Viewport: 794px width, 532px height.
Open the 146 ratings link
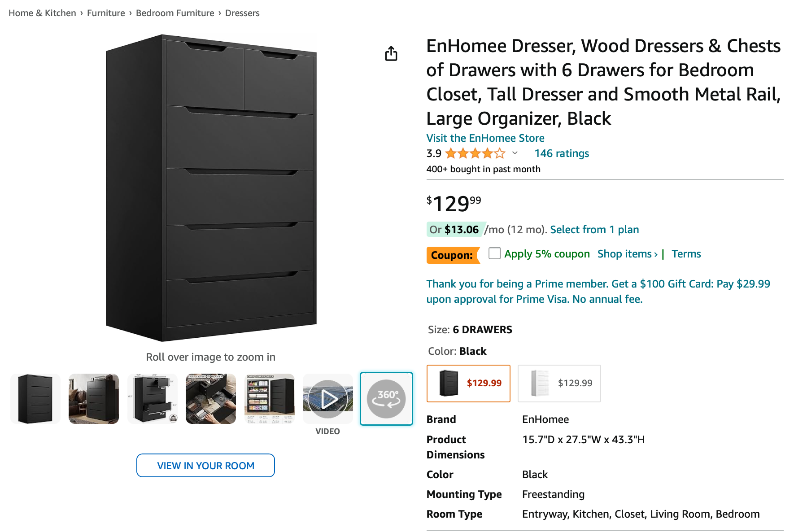point(562,153)
